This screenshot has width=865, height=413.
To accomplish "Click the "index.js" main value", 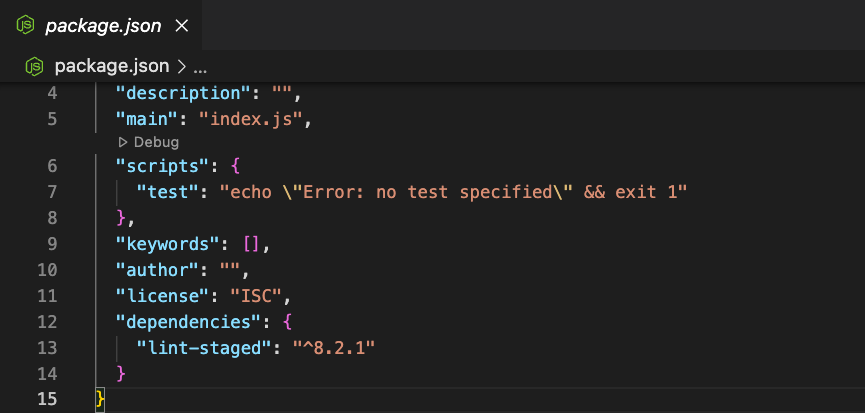I will (256, 119).
